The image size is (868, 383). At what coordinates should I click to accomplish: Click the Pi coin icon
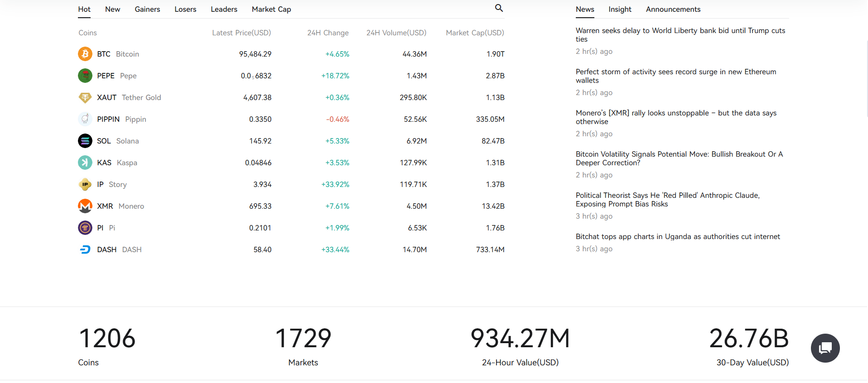pyautogui.click(x=85, y=228)
